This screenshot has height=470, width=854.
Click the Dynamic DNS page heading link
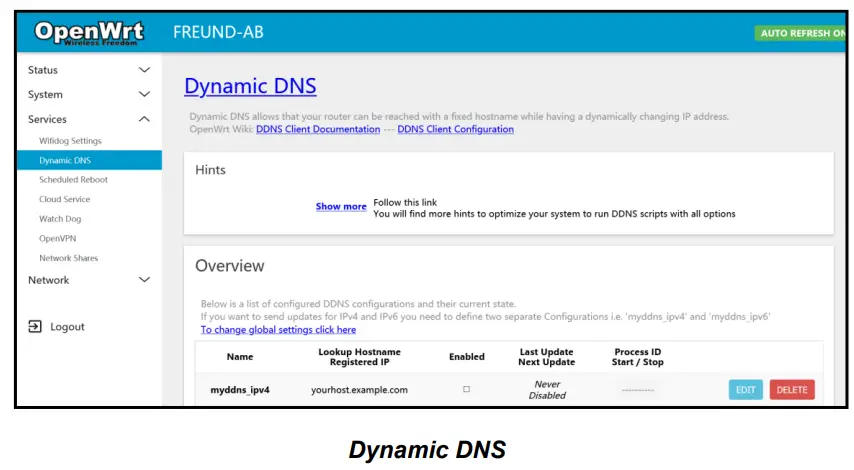(x=251, y=86)
